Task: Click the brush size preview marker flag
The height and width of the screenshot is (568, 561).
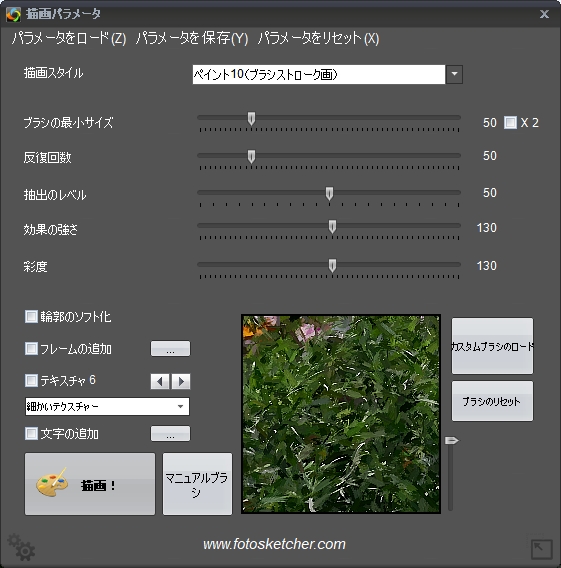Action: click(451, 440)
